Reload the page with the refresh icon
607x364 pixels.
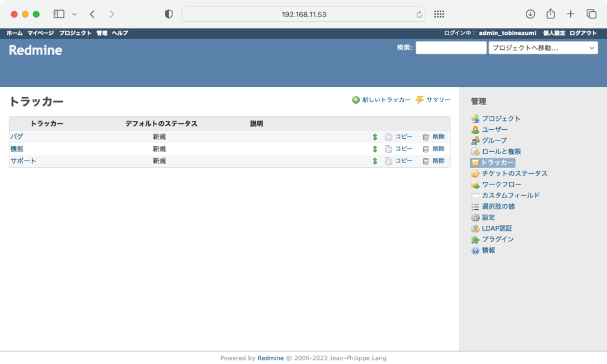pos(419,14)
